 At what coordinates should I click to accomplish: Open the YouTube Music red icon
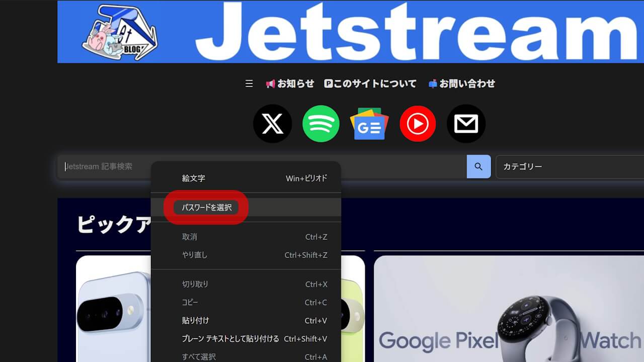(x=418, y=124)
